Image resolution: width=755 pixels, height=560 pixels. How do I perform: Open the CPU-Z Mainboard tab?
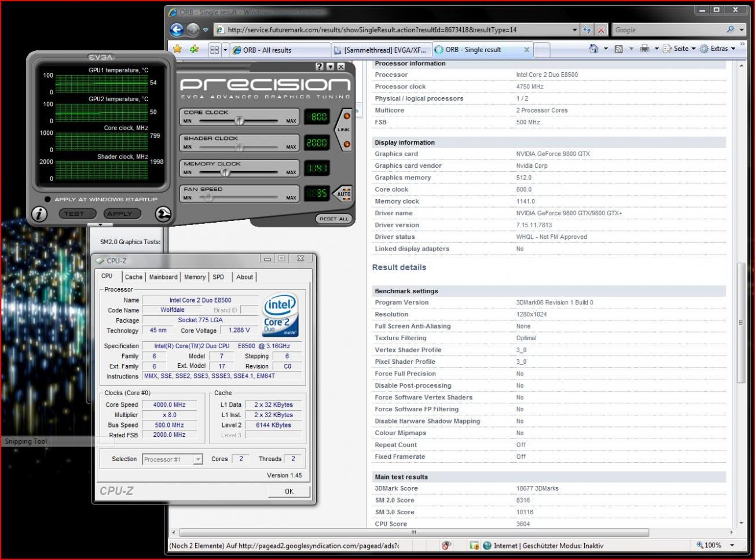(163, 277)
